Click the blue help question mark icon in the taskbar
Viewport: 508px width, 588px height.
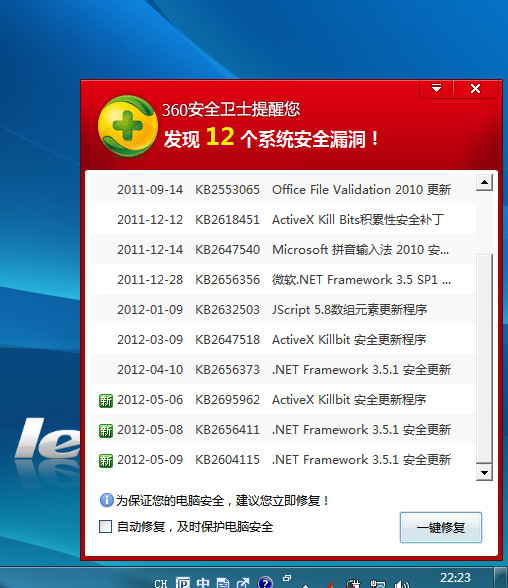point(265,582)
